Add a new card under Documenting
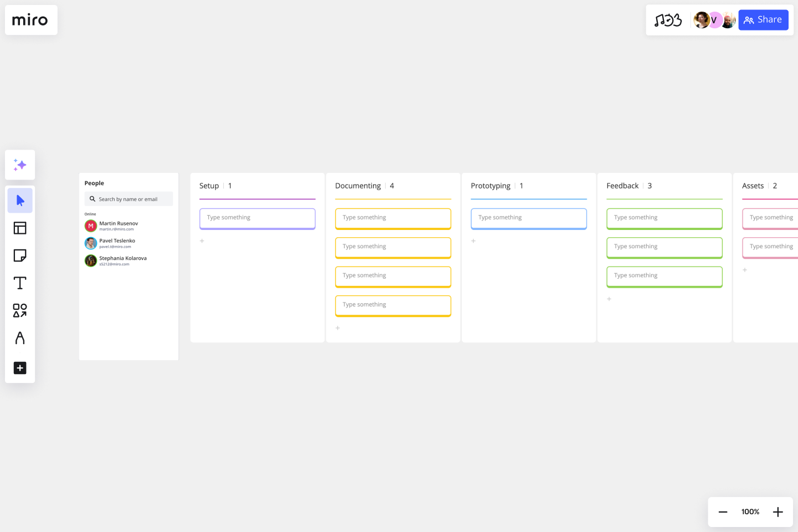The image size is (798, 532). (x=337, y=328)
